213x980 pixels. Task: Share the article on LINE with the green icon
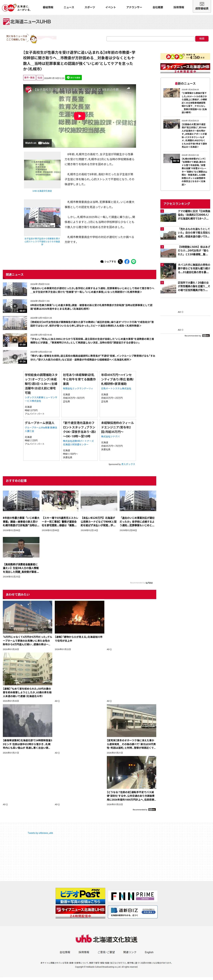[133, 261]
